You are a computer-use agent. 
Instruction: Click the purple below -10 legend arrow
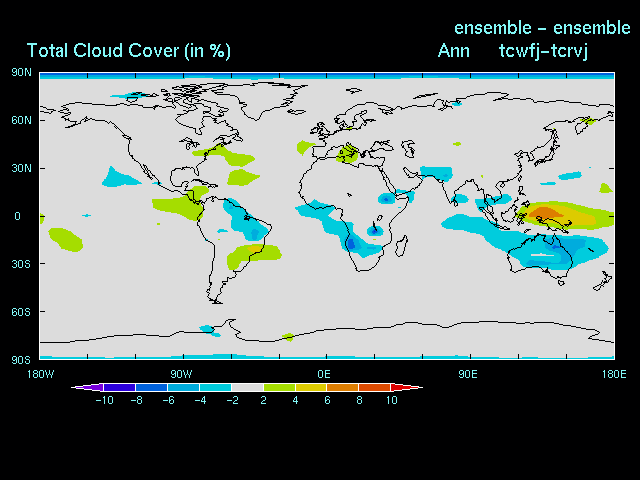pos(87,387)
